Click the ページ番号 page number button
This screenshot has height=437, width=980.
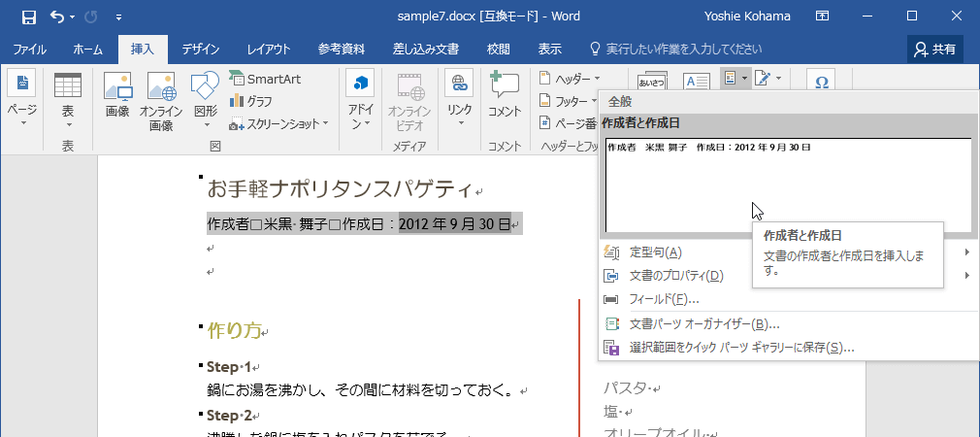(569, 123)
